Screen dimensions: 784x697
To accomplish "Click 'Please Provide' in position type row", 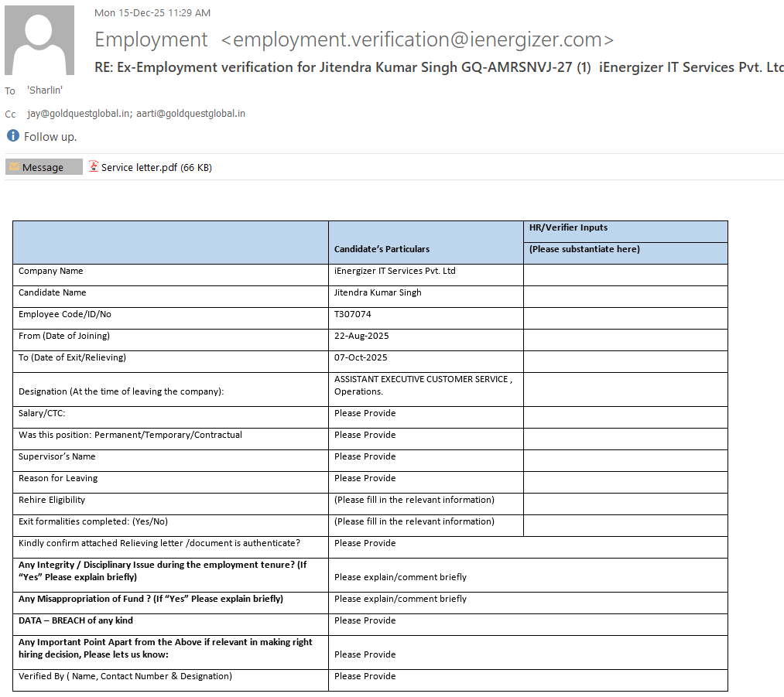I will tap(365, 435).
